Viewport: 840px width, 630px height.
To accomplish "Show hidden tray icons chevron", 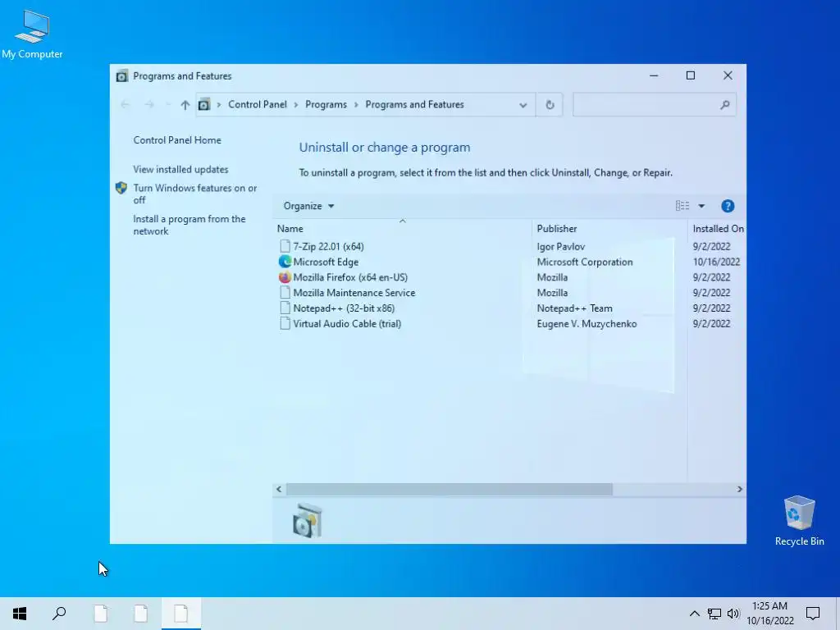I will tap(694, 614).
